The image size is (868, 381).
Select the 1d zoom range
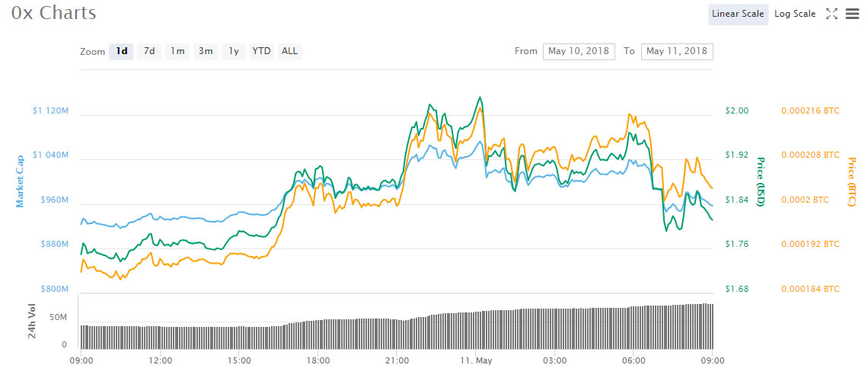[121, 51]
